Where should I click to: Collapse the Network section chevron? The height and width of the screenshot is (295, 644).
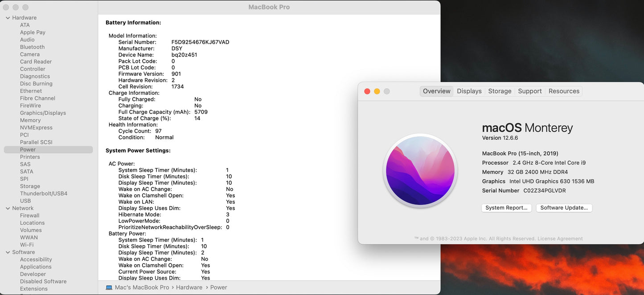coord(8,208)
